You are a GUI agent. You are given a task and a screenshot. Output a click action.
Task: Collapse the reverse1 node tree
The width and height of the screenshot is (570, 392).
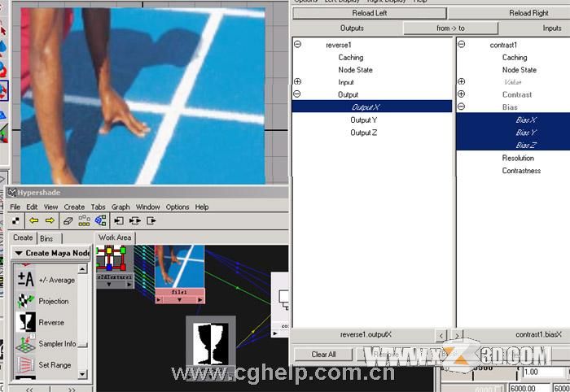point(298,44)
